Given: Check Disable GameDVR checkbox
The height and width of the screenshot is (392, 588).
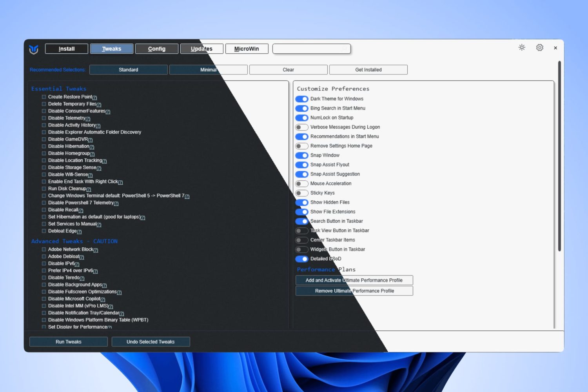Looking at the screenshot, I should coord(44,139).
